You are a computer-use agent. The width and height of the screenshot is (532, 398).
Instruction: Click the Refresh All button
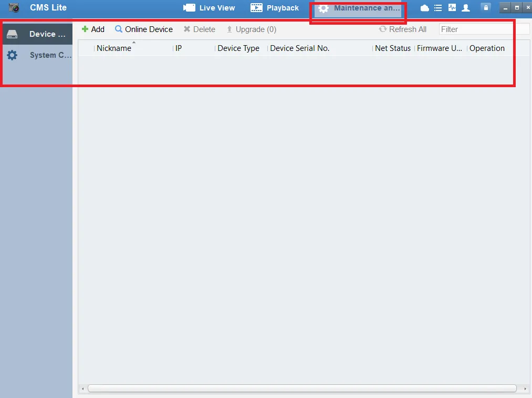403,29
